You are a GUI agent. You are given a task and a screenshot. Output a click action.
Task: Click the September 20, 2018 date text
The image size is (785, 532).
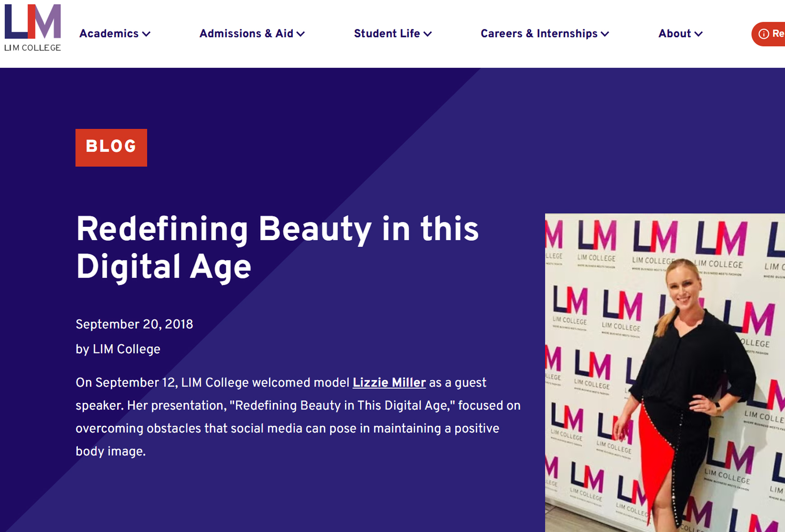click(134, 325)
